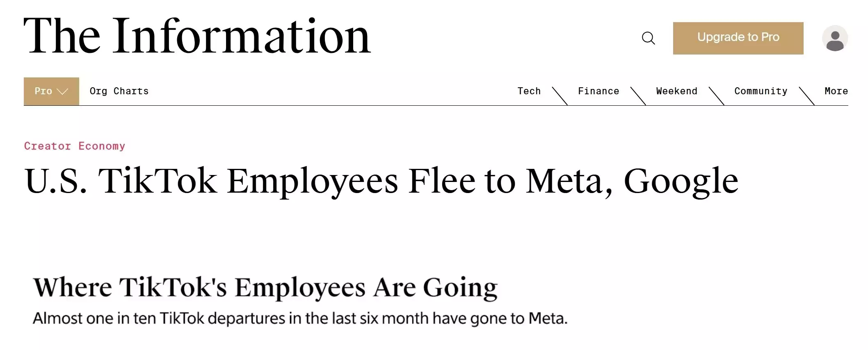The width and height of the screenshot is (868, 350).
Task: Select the Finance nav item
Action: tap(598, 91)
